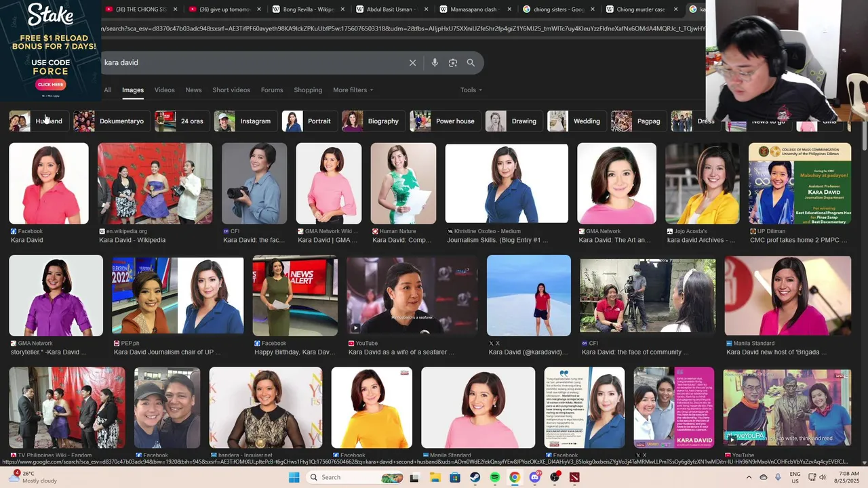Close the Mamasapano clash tab
This screenshot has width=868, height=488.
click(x=509, y=9)
